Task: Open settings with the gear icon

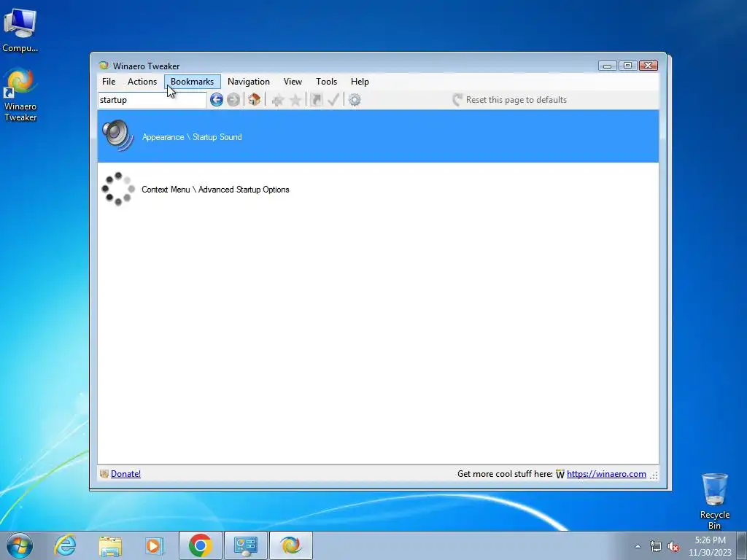Action: pos(355,100)
